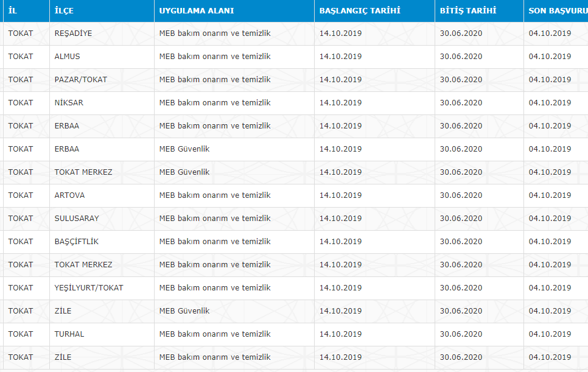Click deadline 04.10.2019 in ARTOVA row
The width and height of the screenshot is (588, 372).
coord(550,195)
